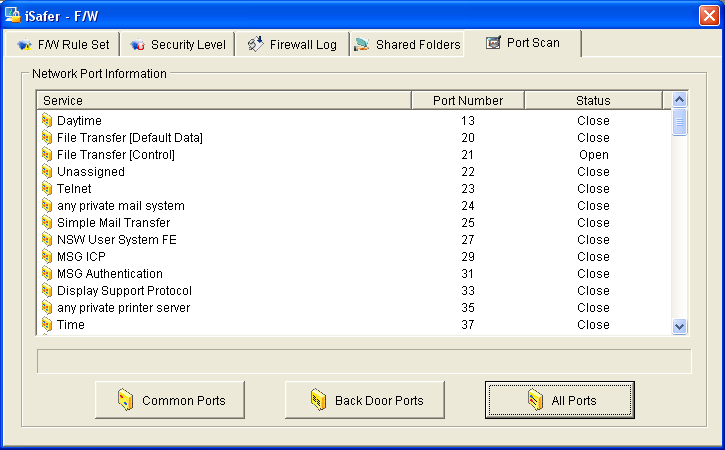Click the Status column header
This screenshot has height=450, width=725.
[592, 101]
